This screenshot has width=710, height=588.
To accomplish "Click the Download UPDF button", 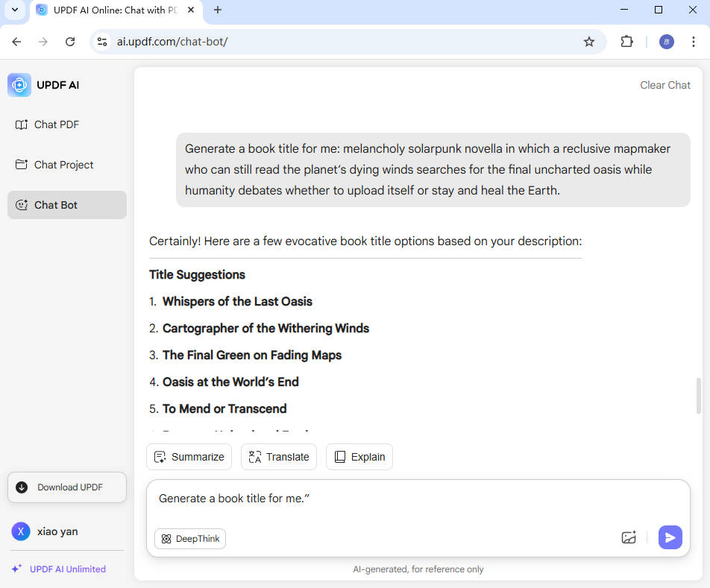I will tap(67, 487).
